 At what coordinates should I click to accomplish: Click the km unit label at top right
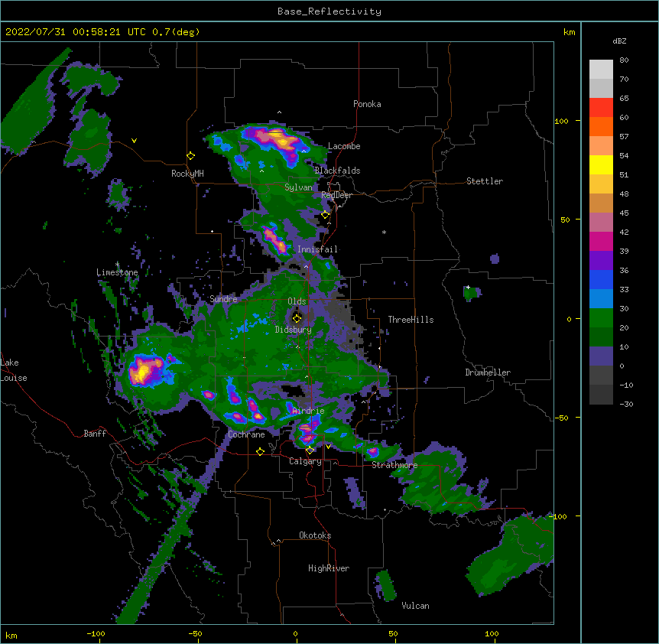pos(569,32)
